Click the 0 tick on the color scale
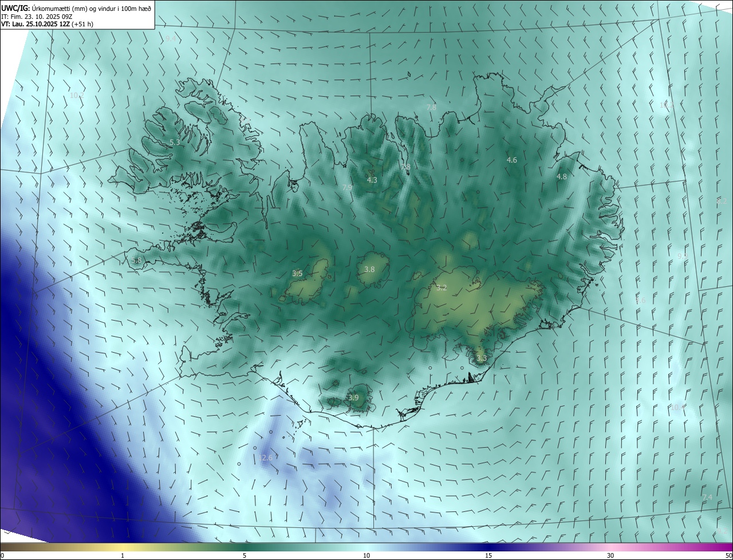The width and height of the screenshot is (733, 560). click(2, 555)
